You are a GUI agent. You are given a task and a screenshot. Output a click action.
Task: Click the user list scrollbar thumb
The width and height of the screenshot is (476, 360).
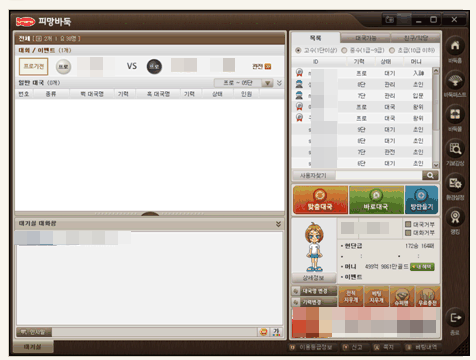(436, 102)
